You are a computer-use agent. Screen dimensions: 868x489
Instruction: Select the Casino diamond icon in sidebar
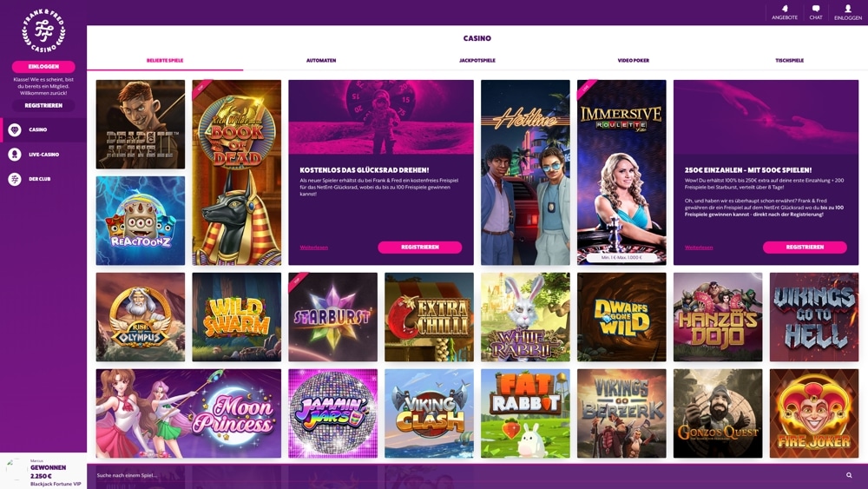15,129
